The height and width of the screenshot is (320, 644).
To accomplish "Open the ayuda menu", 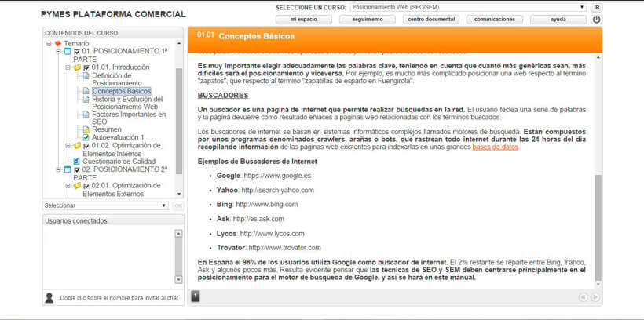I will pos(558,20).
